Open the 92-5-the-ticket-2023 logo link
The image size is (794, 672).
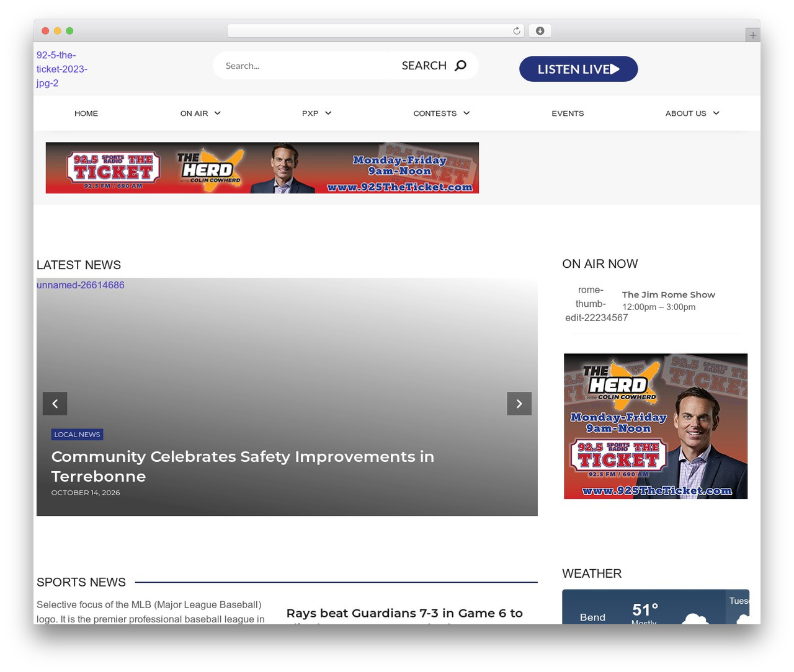click(x=62, y=69)
